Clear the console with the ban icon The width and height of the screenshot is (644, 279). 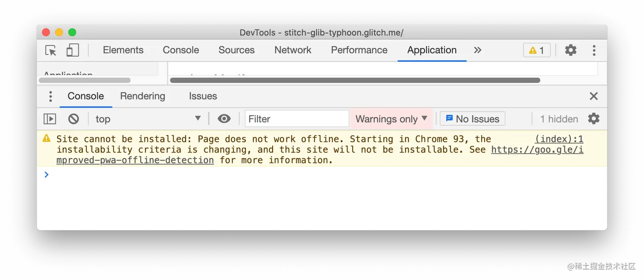point(74,119)
